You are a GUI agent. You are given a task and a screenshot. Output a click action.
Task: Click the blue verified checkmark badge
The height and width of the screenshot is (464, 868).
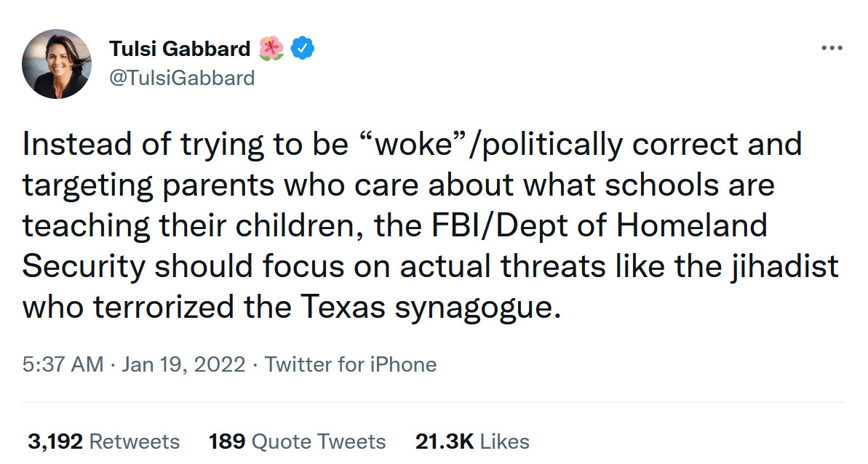[303, 49]
